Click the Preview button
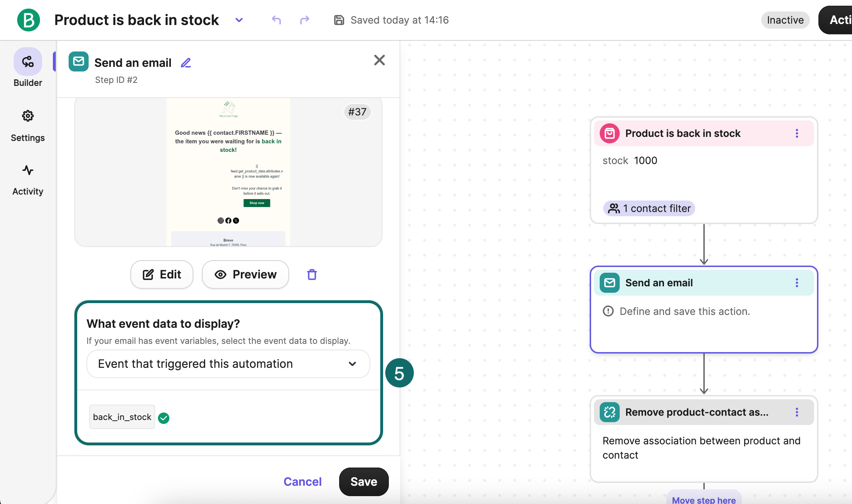852x504 pixels. pyautogui.click(x=246, y=275)
